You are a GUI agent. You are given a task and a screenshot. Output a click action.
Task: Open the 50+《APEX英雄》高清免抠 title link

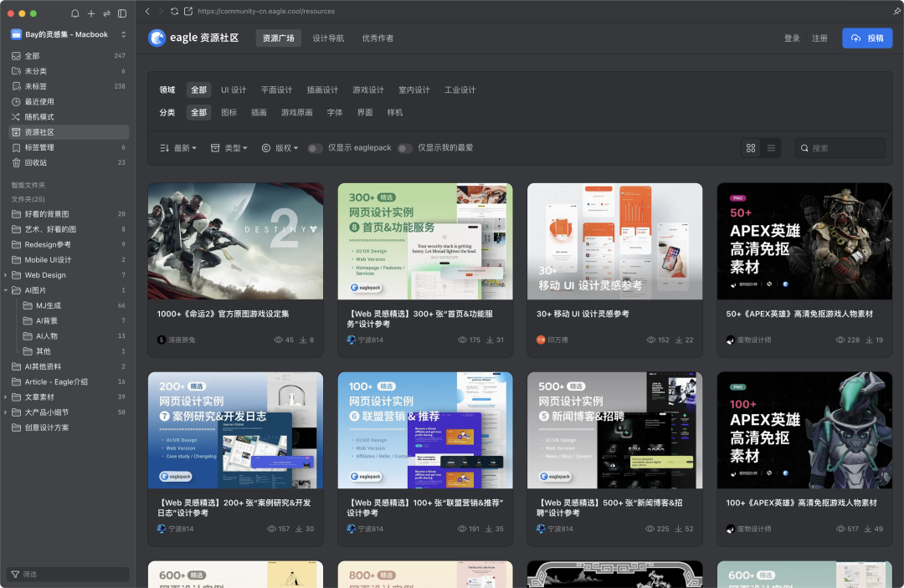[799, 314]
